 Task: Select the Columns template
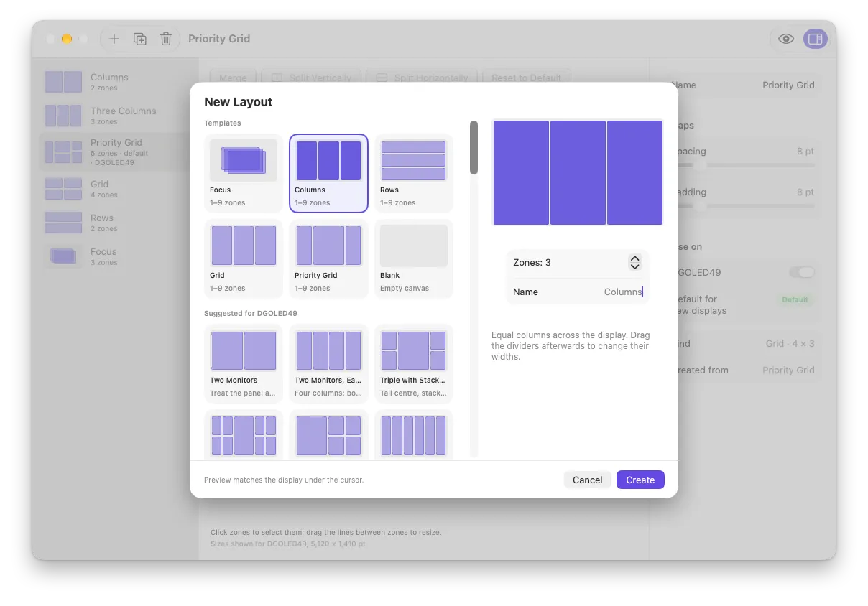click(x=328, y=173)
